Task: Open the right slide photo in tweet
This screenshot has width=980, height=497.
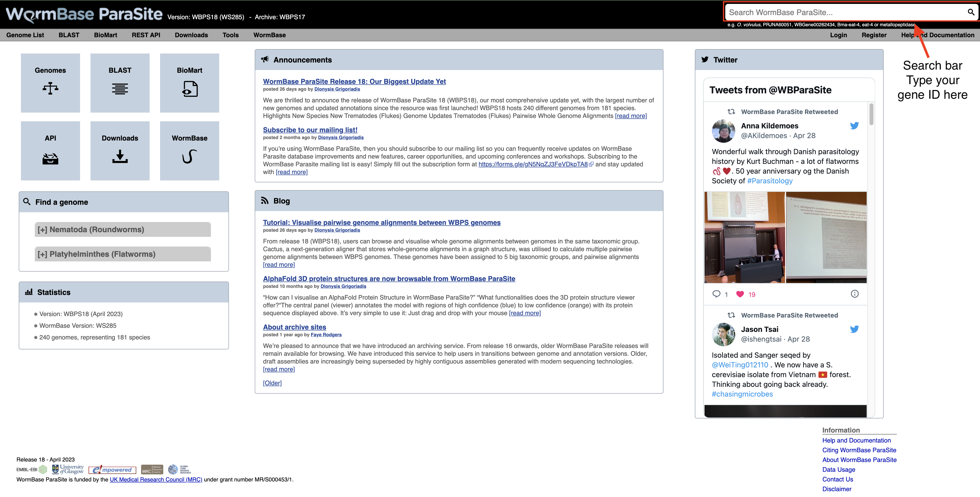Action: (826, 237)
